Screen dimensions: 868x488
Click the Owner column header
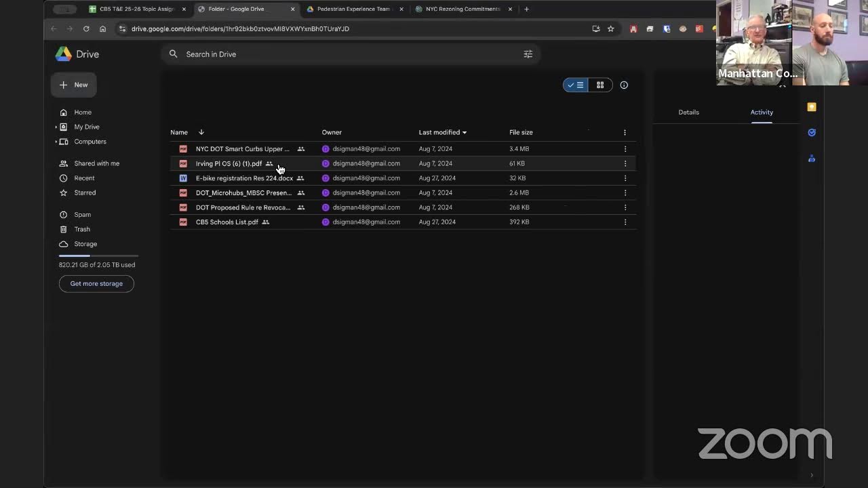pyautogui.click(x=332, y=132)
